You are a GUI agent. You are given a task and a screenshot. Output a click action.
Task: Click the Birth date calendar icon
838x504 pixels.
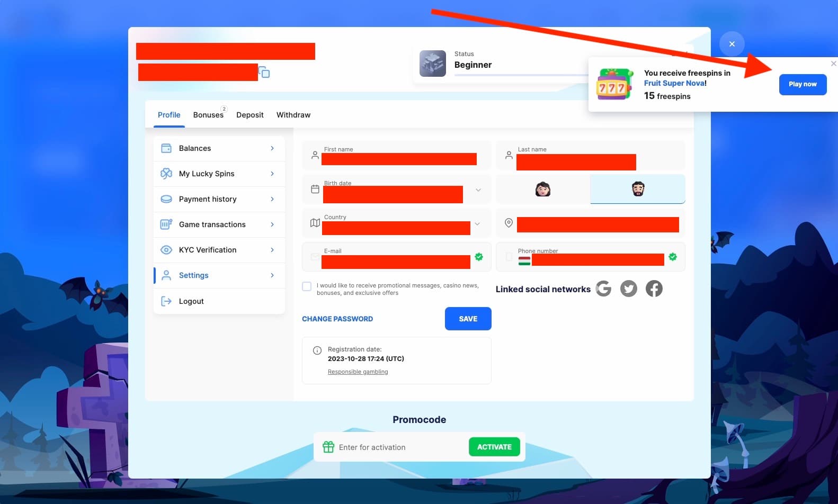[315, 189]
